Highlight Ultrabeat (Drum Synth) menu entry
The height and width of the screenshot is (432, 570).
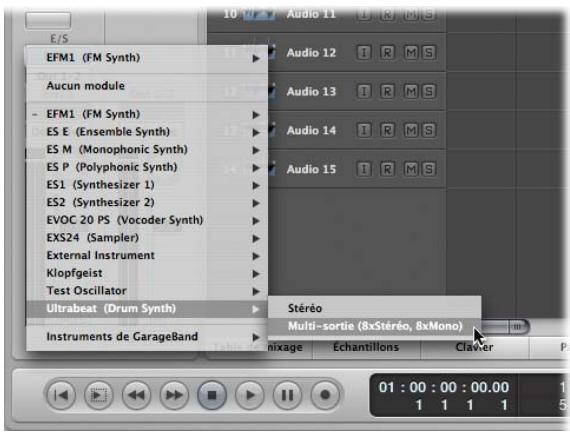[147, 309]
